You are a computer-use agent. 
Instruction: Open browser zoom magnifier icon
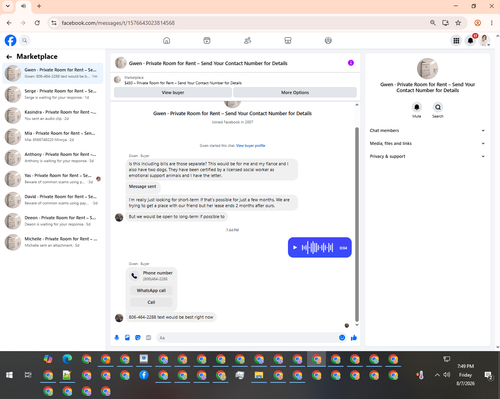[x=433, y=23]
